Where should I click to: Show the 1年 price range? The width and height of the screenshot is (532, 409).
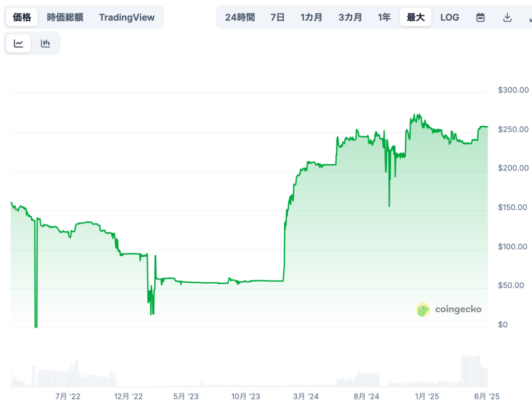[384, 17]
